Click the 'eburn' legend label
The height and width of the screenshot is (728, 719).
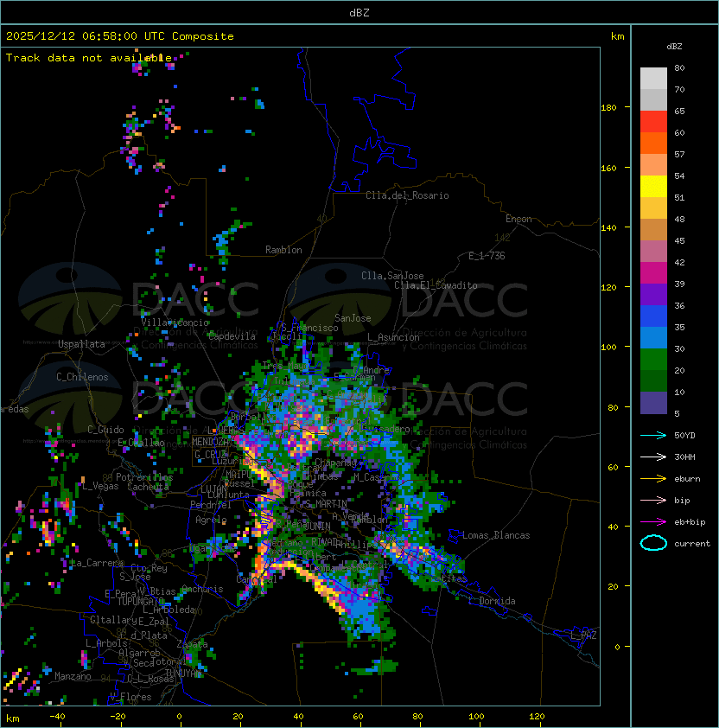(x=687, y=479)
